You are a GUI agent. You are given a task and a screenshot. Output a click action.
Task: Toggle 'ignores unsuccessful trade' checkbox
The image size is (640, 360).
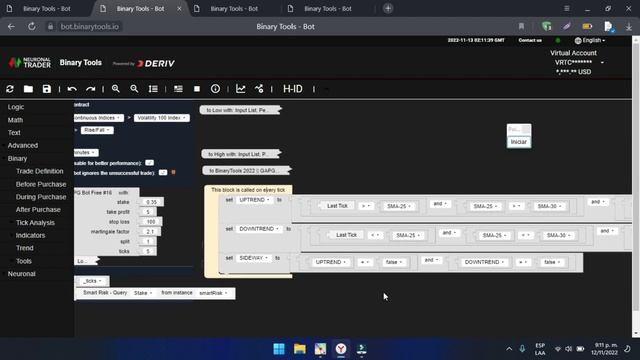click(x=163, y=173)
